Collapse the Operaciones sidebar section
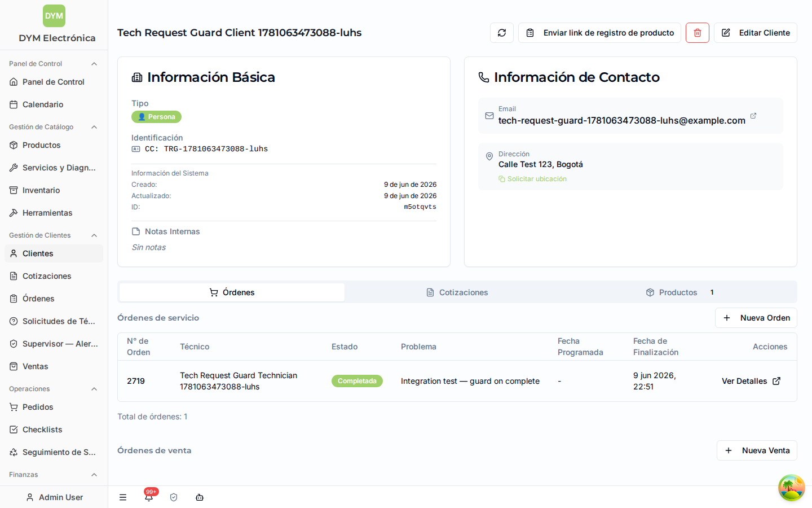Screen dimensions: 812x508 [94, 389]
